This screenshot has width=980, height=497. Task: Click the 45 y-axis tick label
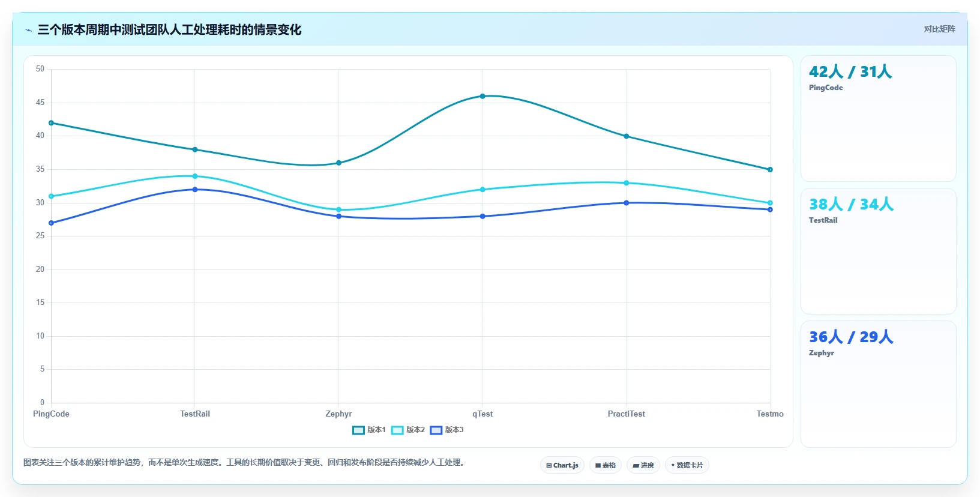(x=40, y=103)
